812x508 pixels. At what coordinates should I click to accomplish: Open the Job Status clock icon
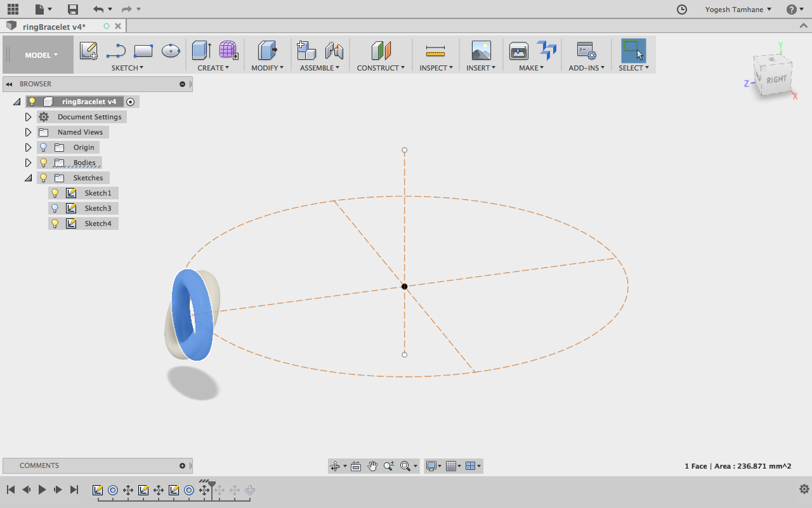tap(682, 10)
